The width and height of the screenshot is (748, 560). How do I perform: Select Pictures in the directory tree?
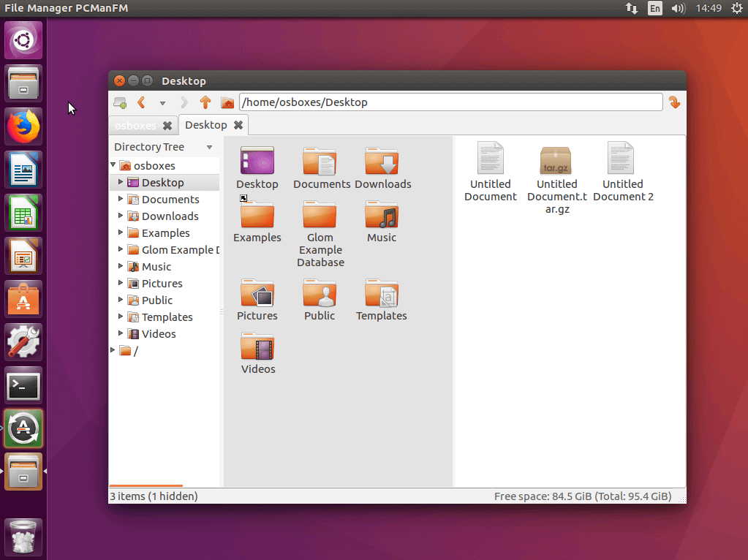point(162,284)
